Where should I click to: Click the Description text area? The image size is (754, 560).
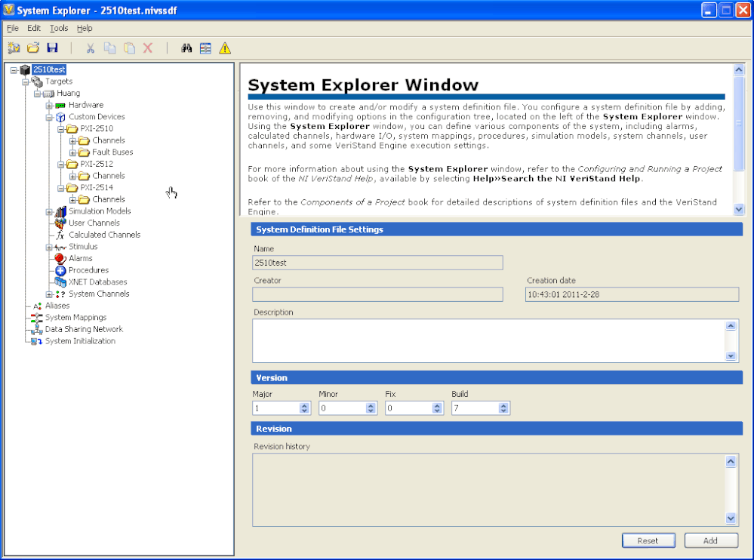pyautogui.click(x=489, y=341)
